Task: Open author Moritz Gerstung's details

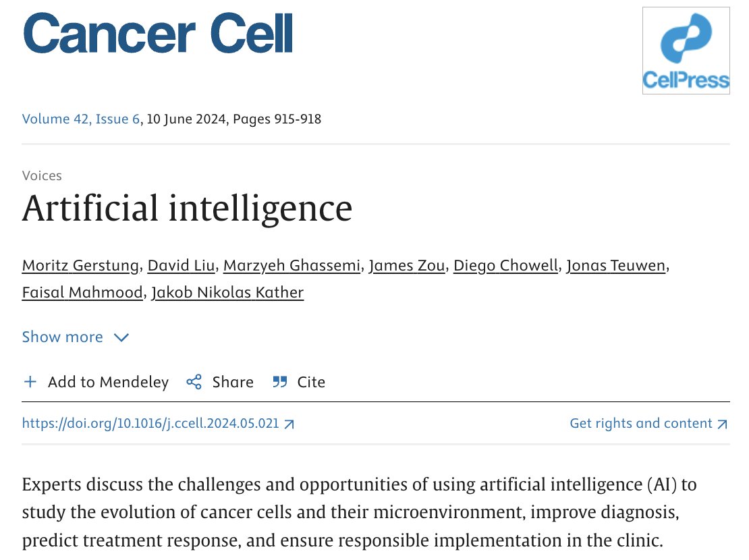Action: [x=80, y=265]
